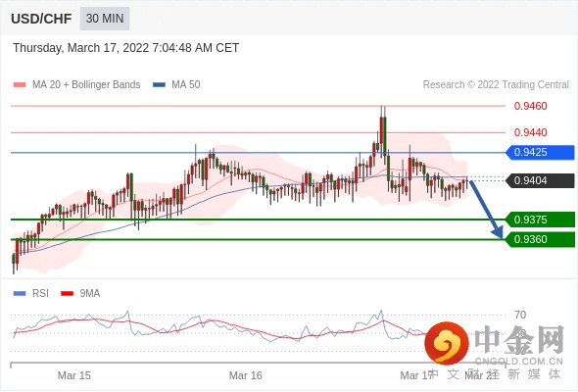The height and width of the screenshot is (392, 578).
Task: Click the 9MA red legend swatch
Action: (67, 294)
